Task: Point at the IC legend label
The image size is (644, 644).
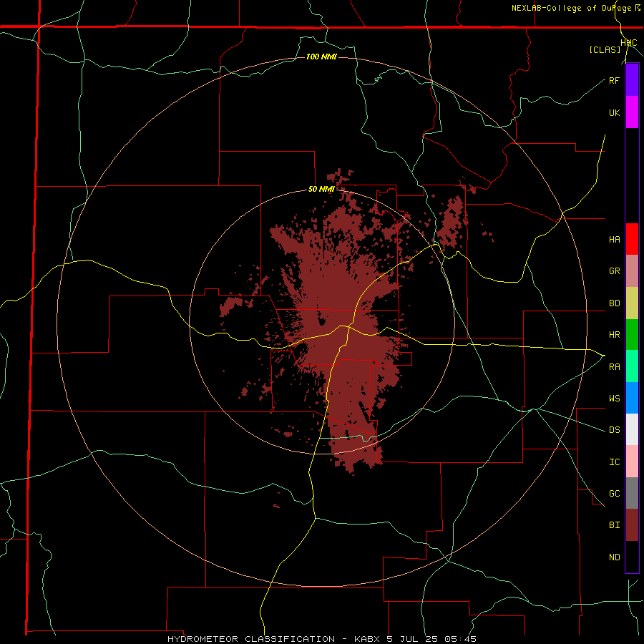Action: (614, 462)
